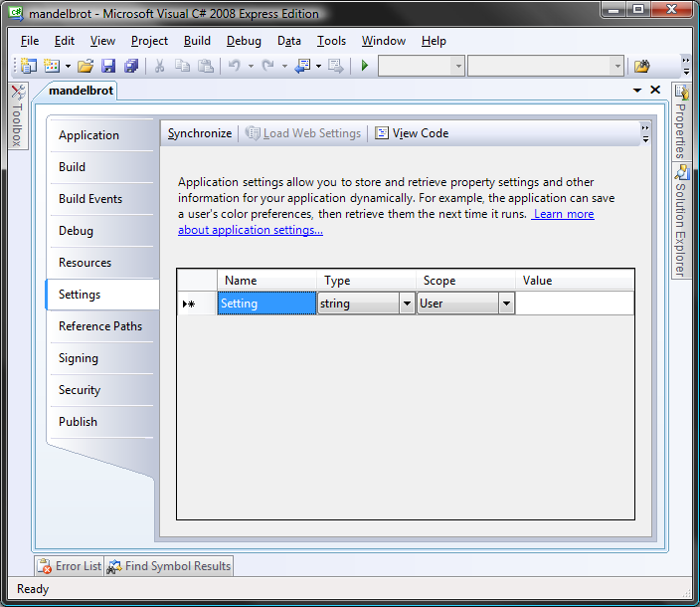Click the New Project toolbar icon
Viewport: 700px width, 607px height.
pyautogui.click(x=29, y=66)
